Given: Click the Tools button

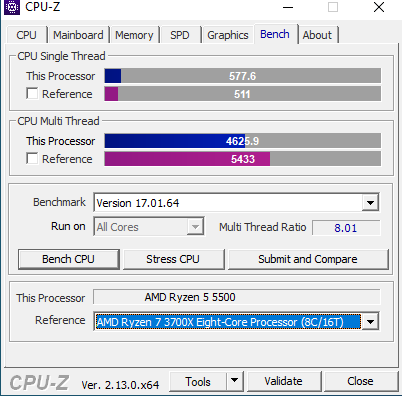Looking at the screenshot, I should (x=198, y=381).
